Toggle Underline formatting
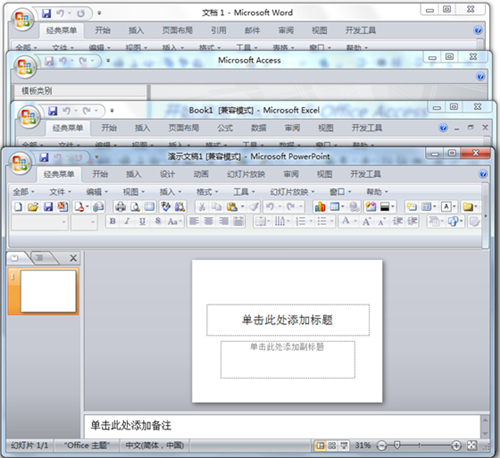The image size is (500, 458). point(142,221)
